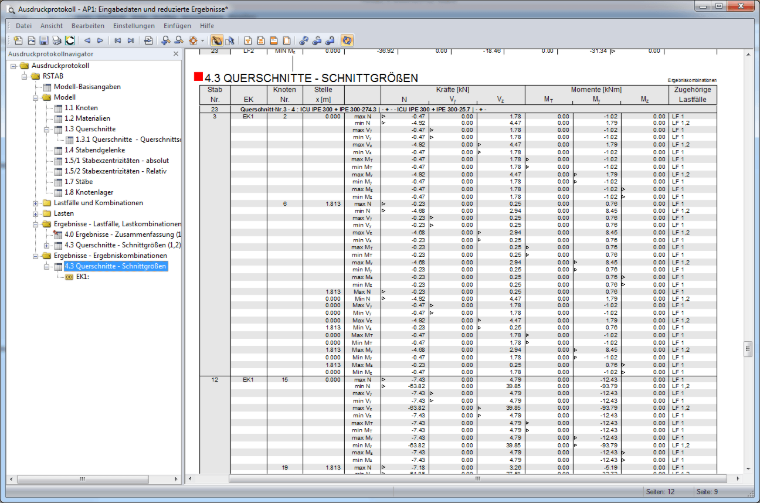760x503 pixels.
Task: Open the Ansicht menu
Action: tap(51, 26)
